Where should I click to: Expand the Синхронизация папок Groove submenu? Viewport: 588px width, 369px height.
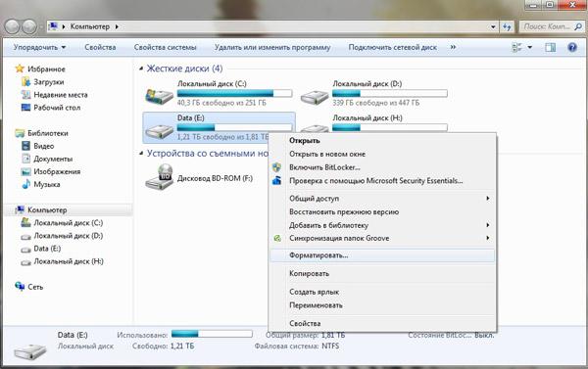click(x=487, y=238)
